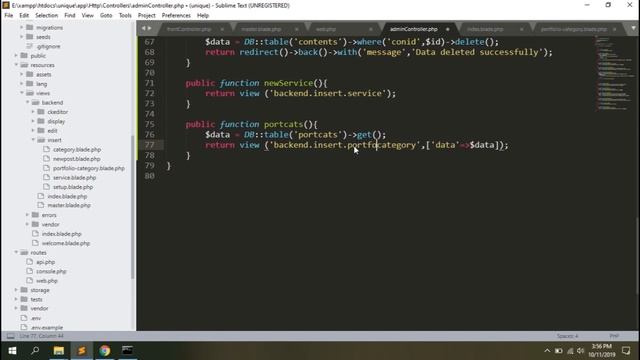Change indentation via 'Spaces: 4'
This screenshot has height=360, width=640.
click(567, 336)
